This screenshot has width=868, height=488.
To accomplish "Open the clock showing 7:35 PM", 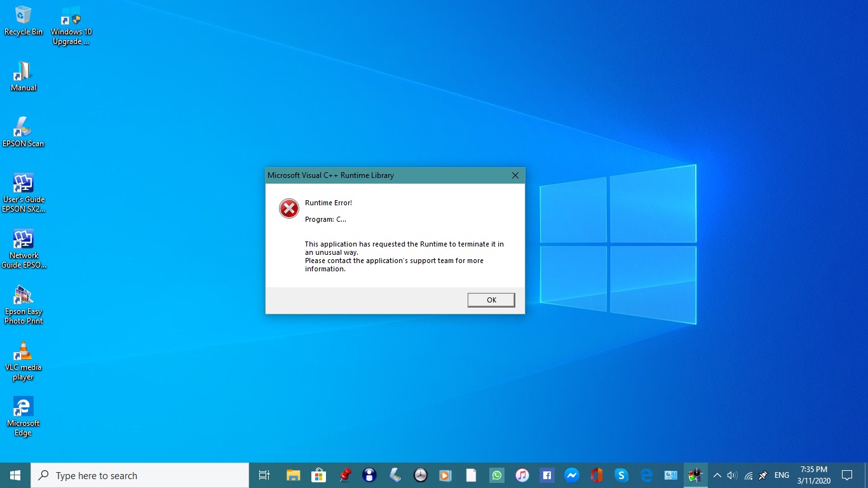I will tap(813, 475).
